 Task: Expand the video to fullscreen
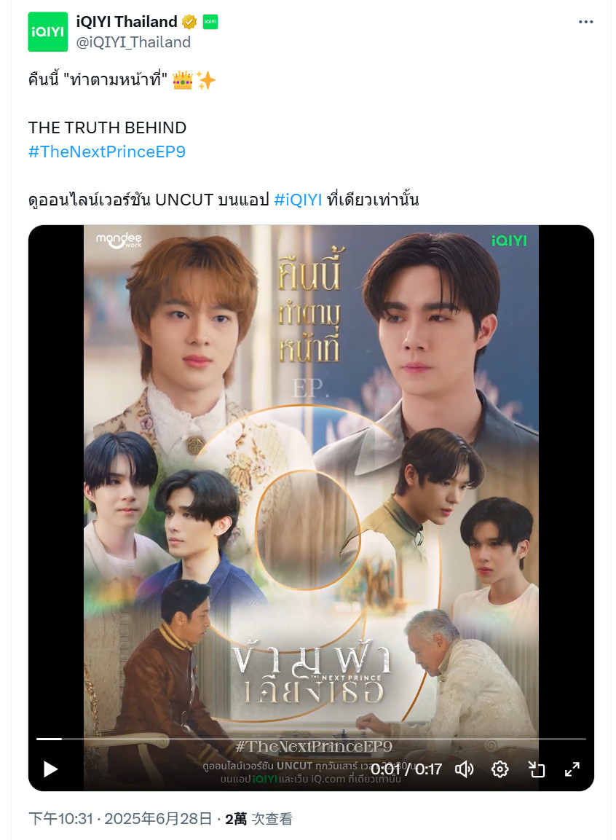572,769
